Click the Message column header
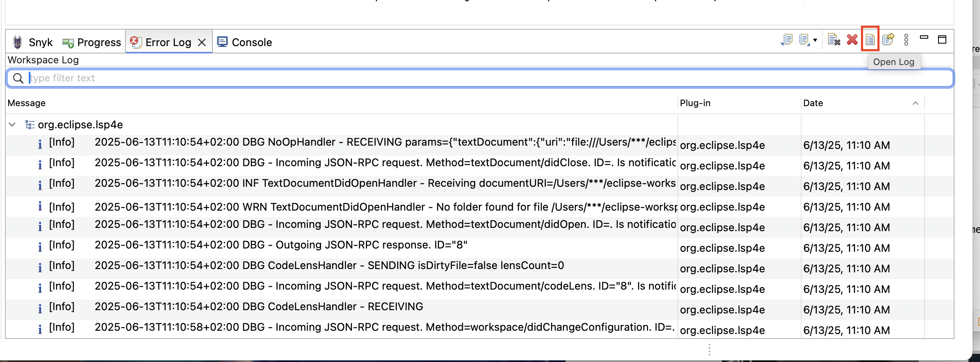This screenshot has height=362, width=980. 27,103
